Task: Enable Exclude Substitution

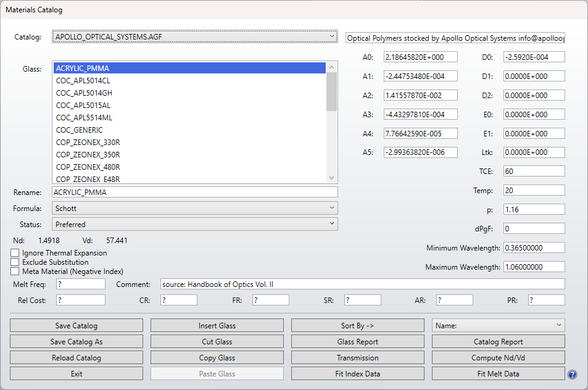Action: pyautogui.click(x=14, y=262)
